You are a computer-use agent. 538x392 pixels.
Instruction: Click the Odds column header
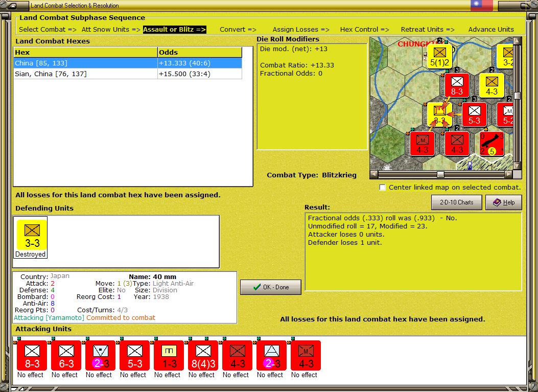click(x=200, y=52)
